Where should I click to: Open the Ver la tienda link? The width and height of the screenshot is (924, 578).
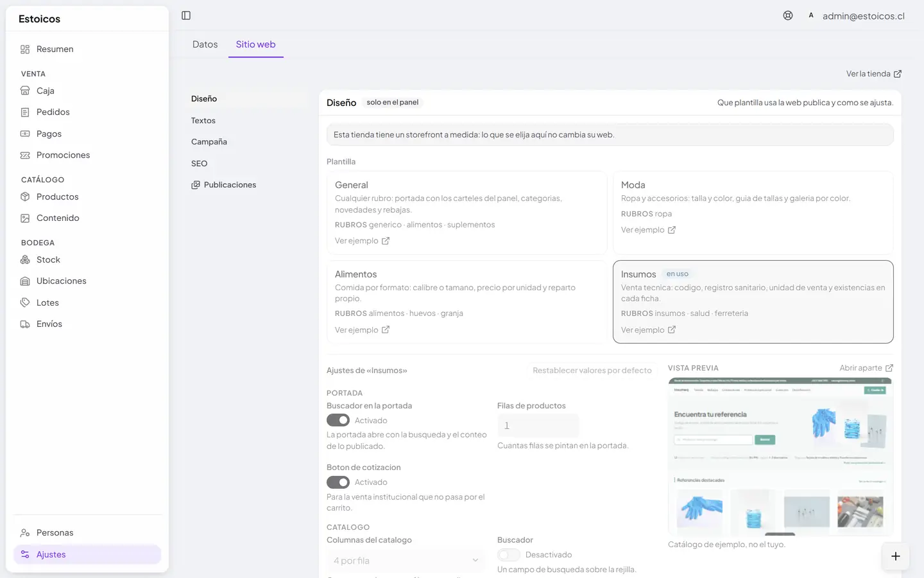(874, 74)
